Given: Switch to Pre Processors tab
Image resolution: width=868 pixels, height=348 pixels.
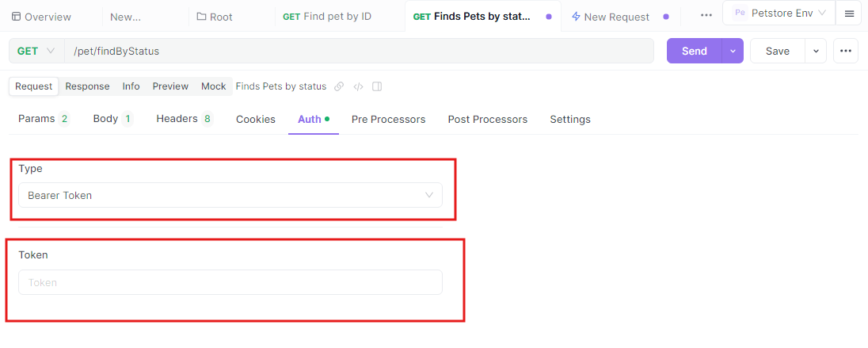Looking at the screenshot, I should coord(388,119).
